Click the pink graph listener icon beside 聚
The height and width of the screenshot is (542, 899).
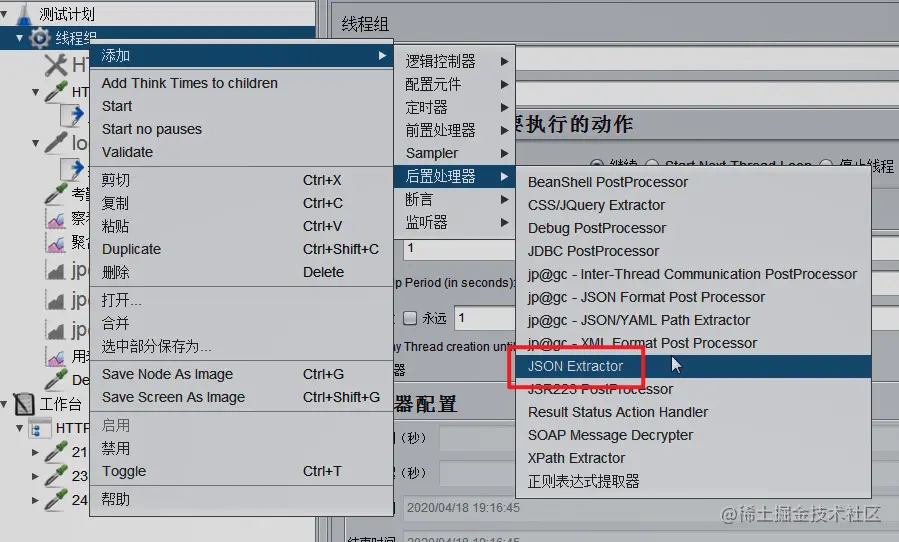tap(56, 243)
